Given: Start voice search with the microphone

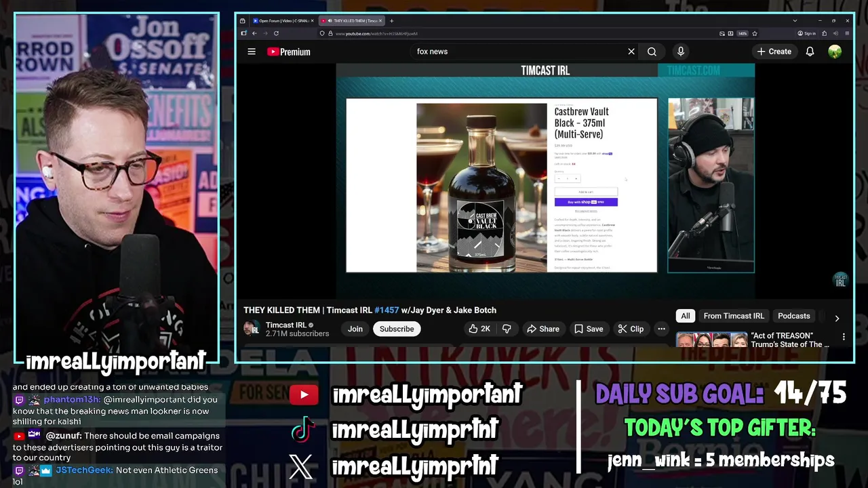Looking at the screenshot, I should pyautogui.click(x=681, y=52).
